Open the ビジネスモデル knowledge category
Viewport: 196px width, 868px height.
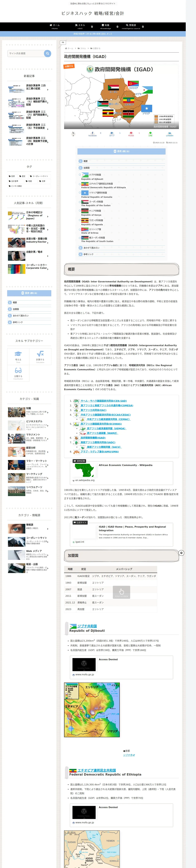click(x=29, y=425)
